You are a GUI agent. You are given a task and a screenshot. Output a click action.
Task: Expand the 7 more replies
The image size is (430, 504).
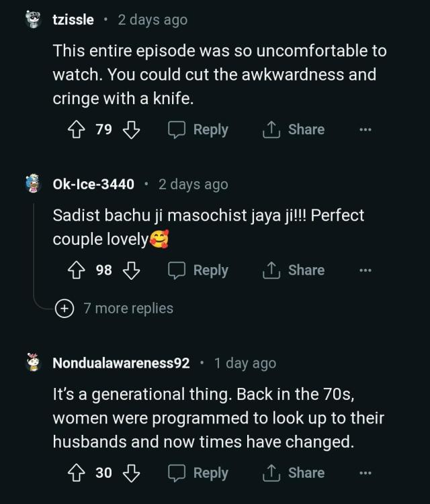point(114,308)
